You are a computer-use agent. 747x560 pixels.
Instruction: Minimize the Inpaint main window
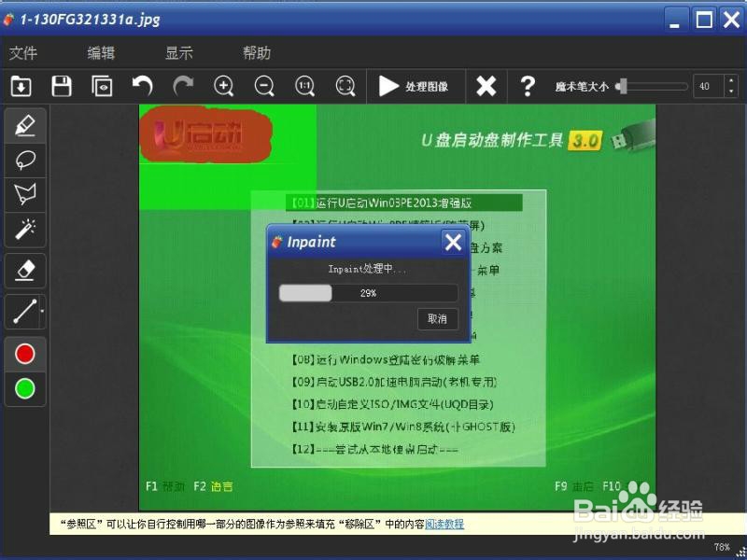pos(674,20)
